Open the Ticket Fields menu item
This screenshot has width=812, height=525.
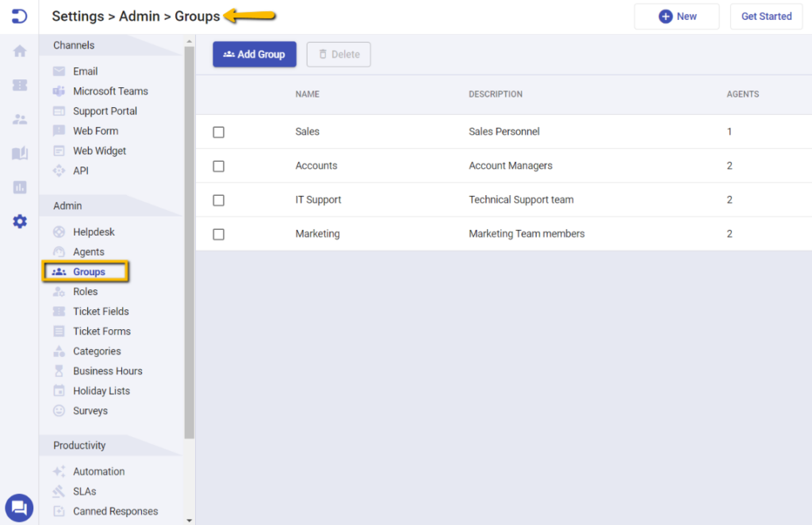pos(101,311)
